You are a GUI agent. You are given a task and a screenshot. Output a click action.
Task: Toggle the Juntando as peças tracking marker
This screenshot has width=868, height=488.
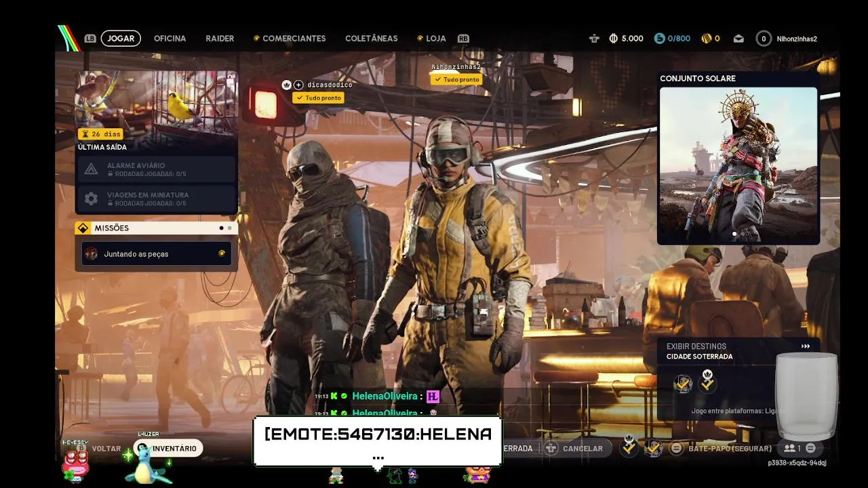coord(221,253)
